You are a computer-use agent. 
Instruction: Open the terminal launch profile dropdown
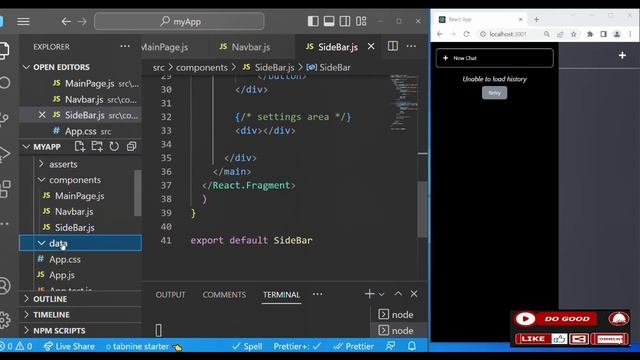381,294
